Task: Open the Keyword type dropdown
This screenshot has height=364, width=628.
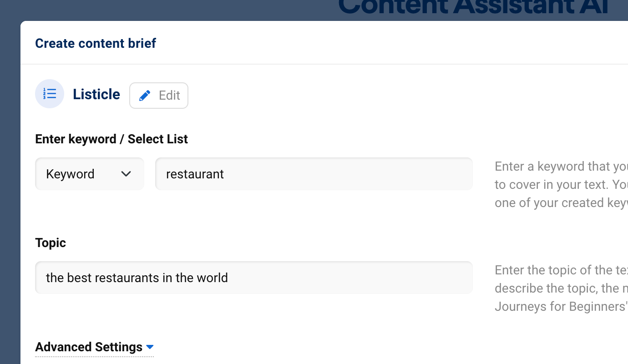Action: [x=90, y=174]
